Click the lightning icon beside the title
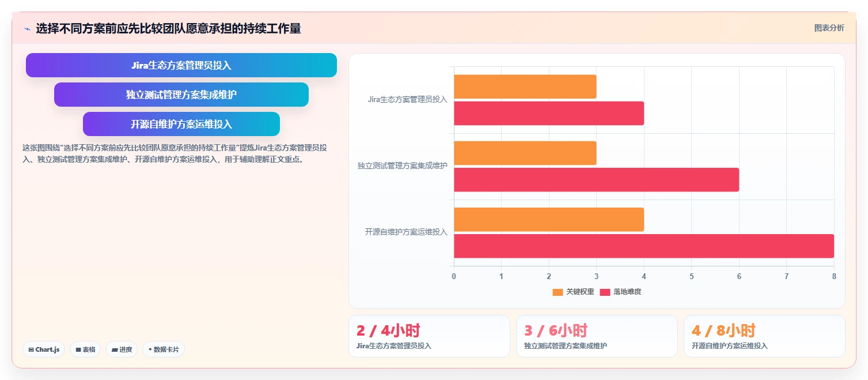This screenshot has height=380, width=868. 27,29
